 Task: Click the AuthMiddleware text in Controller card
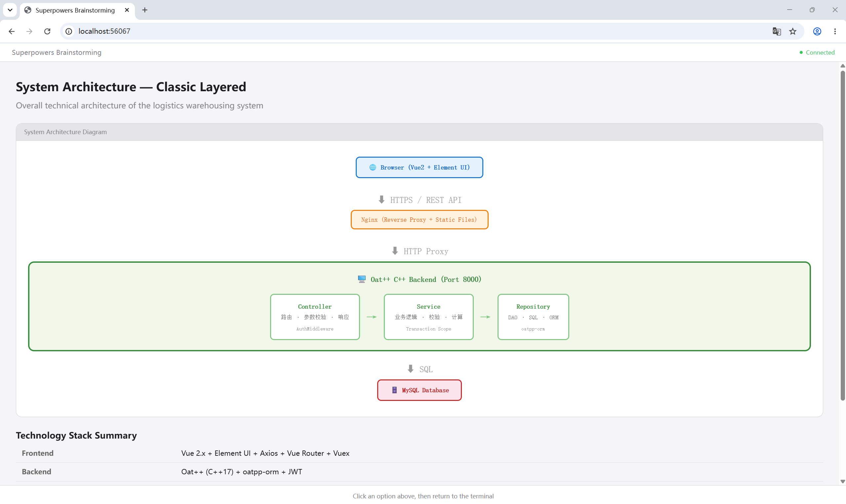[315, 329]
